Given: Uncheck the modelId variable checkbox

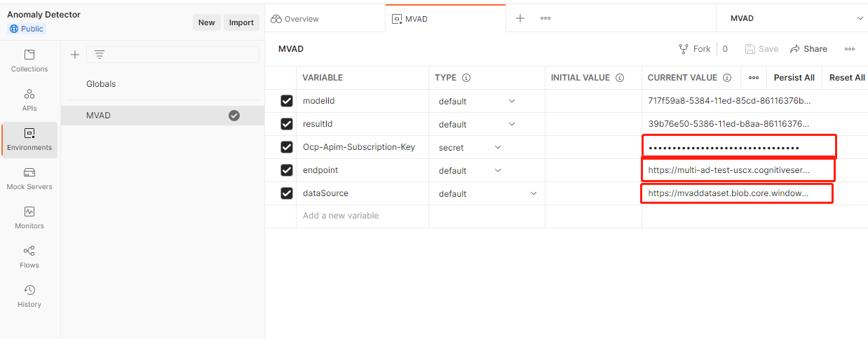Looking at the screenshot, I should (287, 101).
